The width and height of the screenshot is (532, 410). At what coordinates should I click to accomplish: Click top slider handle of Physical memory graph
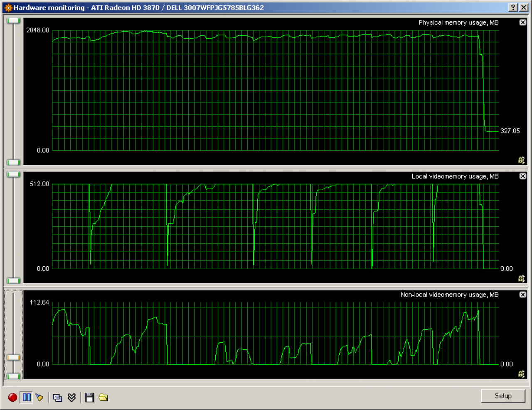(14, 21)
